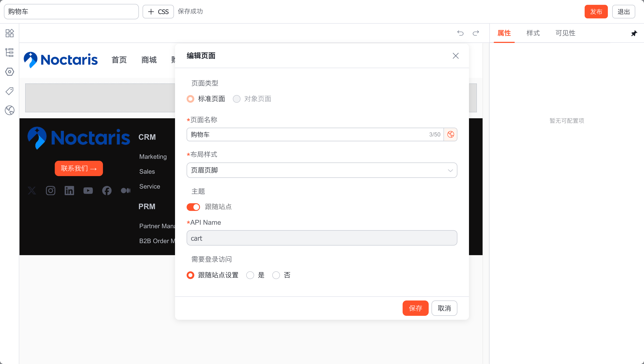Open the components panel icon in sidebar
This screenshot has width=644, height=364.
pyautogui.click(x=9, y=33)
